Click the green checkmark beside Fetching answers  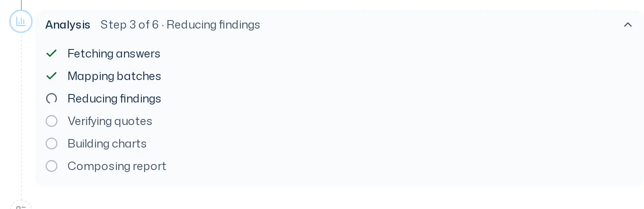pyautogui.click(x=52, y=53)
